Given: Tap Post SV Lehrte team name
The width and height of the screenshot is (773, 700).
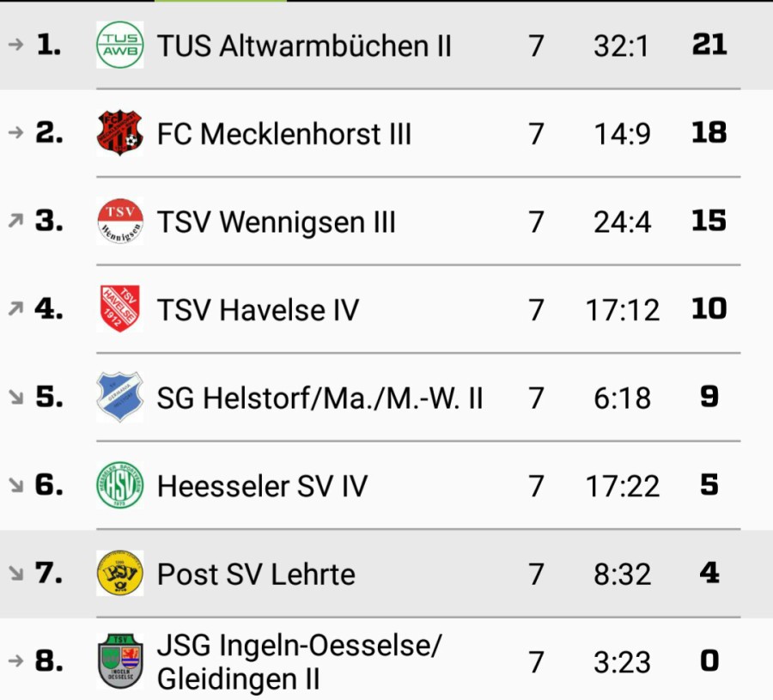Looking at the screenshot, I should tap(256, 575).
